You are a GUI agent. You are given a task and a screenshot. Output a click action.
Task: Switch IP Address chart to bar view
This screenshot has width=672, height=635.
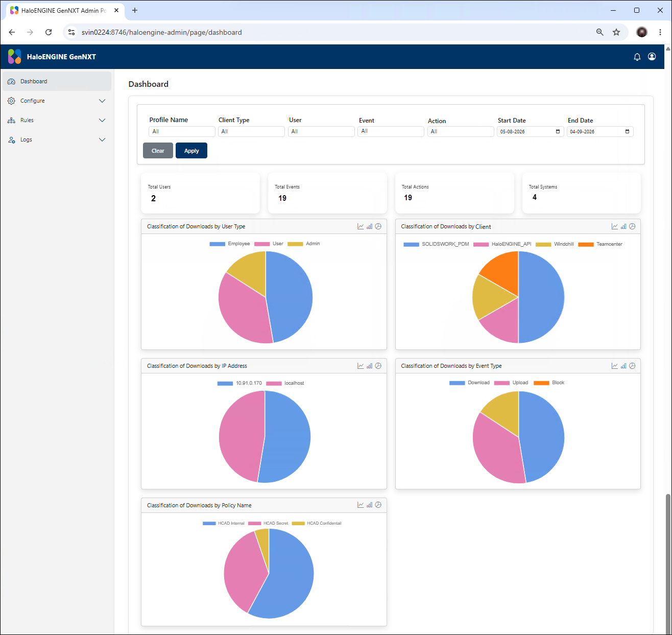tap(369, 366)
